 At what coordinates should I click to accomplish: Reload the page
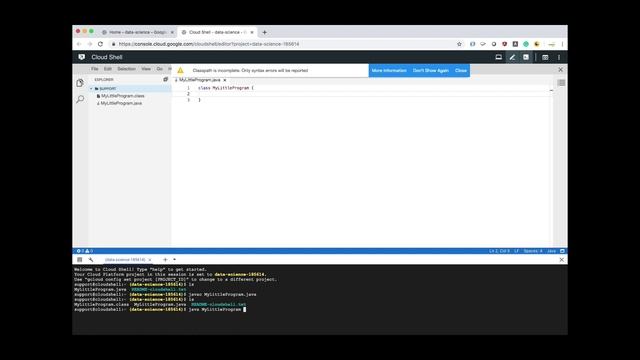pos(100,44)
